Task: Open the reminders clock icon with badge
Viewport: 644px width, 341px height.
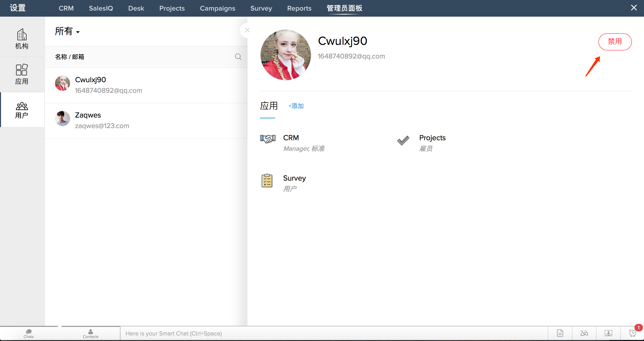Action: 632,333
